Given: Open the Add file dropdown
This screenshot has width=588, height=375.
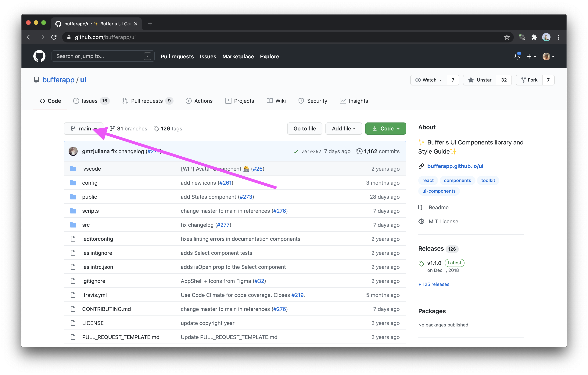Looking at the screenshot, I should 343,128.
